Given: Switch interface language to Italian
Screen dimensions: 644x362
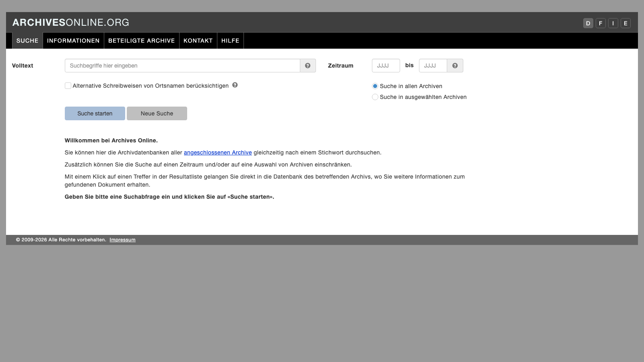Looking at the screenshot, I should click(x=613, y=23).
